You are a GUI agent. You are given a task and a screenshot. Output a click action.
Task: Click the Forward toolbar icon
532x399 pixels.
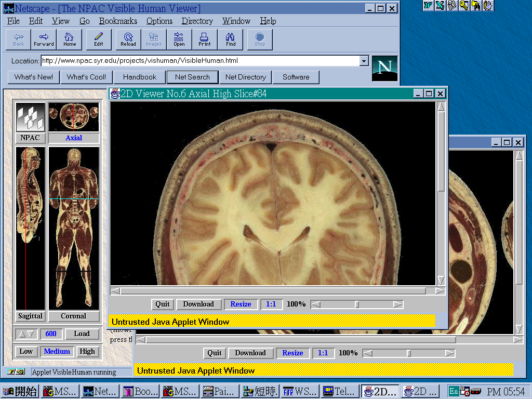tap(44, 39)
